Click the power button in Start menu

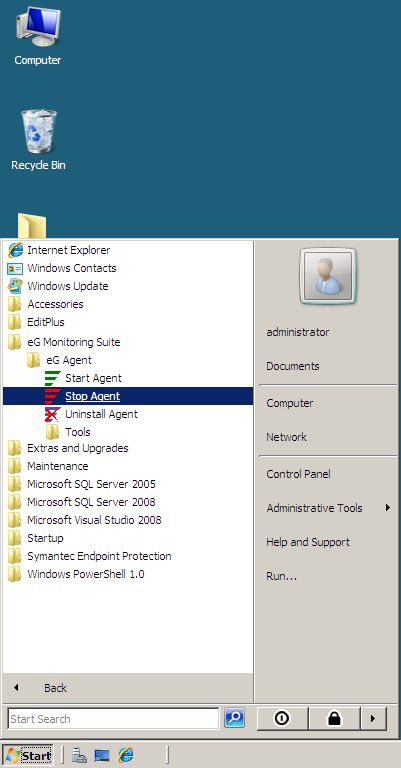point(282,719)
